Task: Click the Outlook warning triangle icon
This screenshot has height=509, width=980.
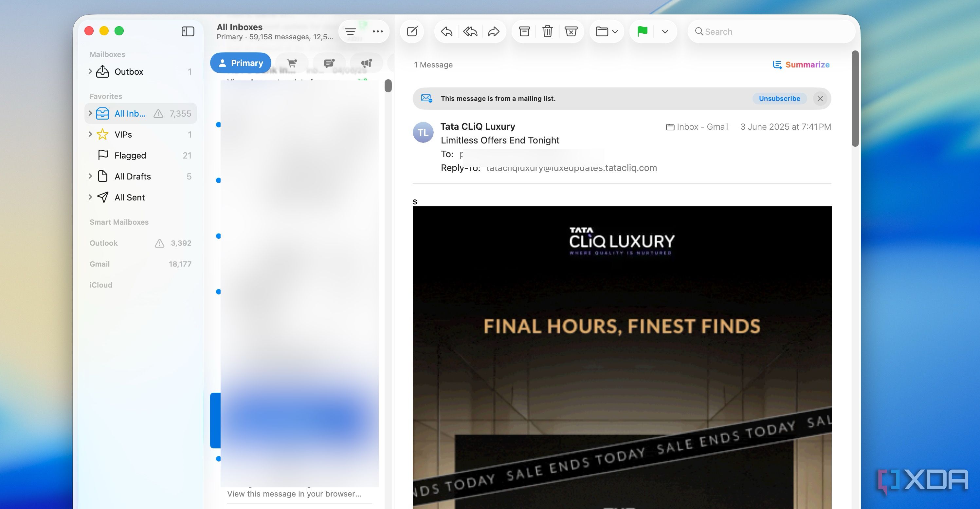Action: pyautogui.click(x=159, y=243)
